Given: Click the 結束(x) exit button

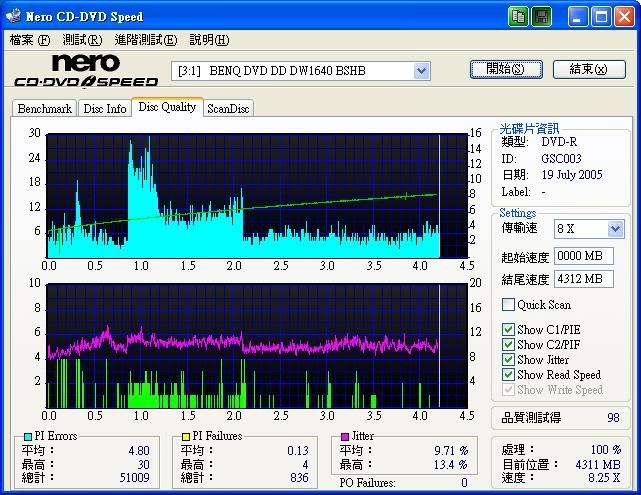Looking at the screenshot, I should pos(589,69).
